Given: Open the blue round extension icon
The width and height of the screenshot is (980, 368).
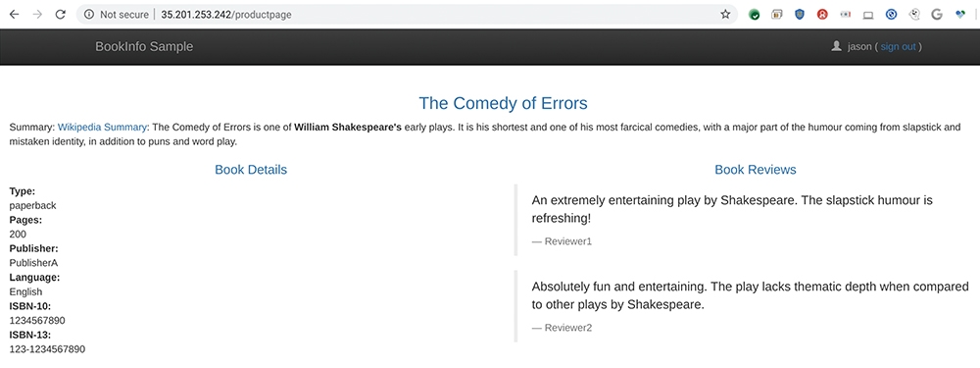Looking at the screenshot, I should (891, 15).
